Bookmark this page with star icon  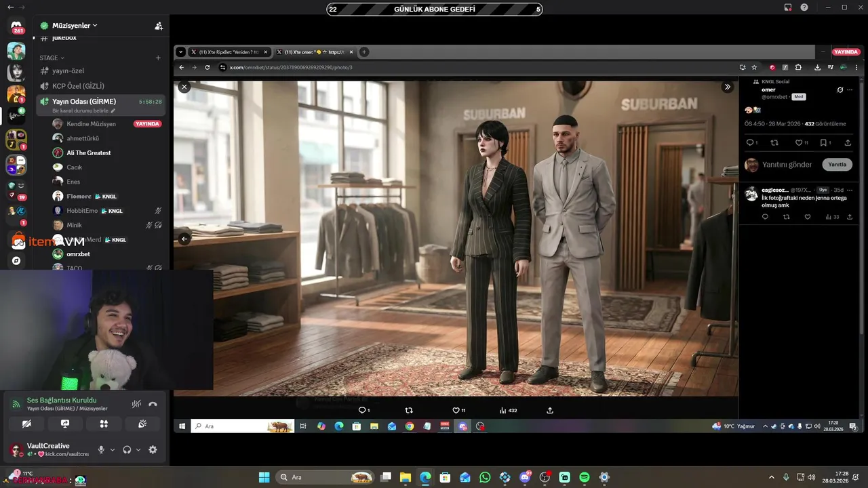click(x=754, y=67)
